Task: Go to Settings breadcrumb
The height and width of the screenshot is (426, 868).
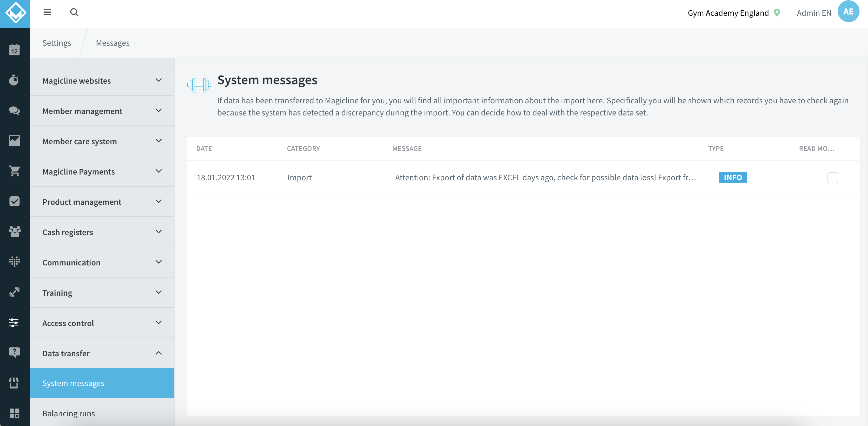Action: pyautogui.click(x=57, y=43)
